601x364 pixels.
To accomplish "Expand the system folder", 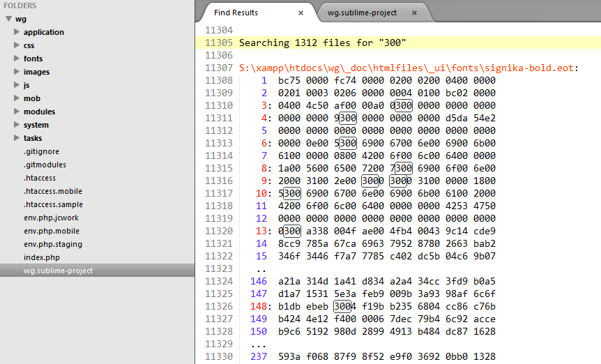I will [17, 125].
